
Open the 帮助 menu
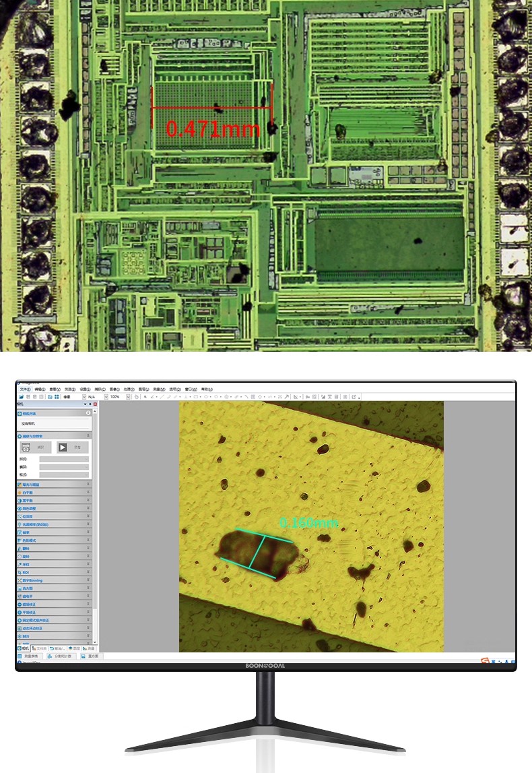[206, 389]
